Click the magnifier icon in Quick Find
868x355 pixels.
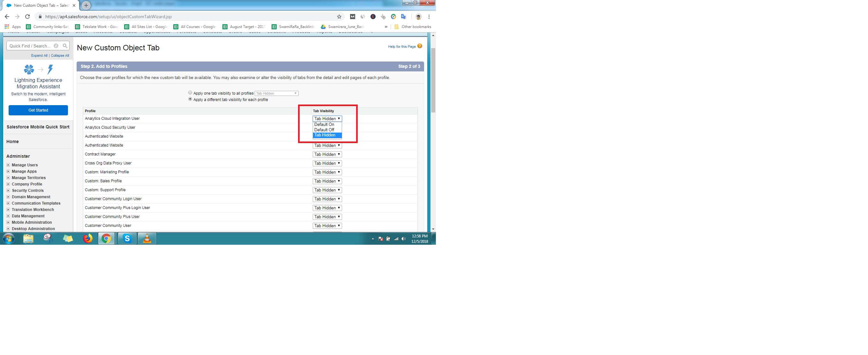tap(65, 46)
